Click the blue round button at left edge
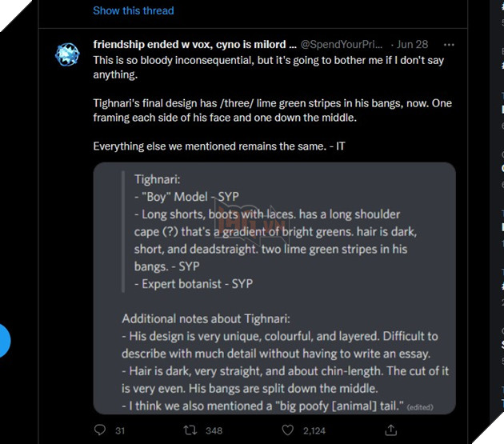504x444 pixels. 4,341
